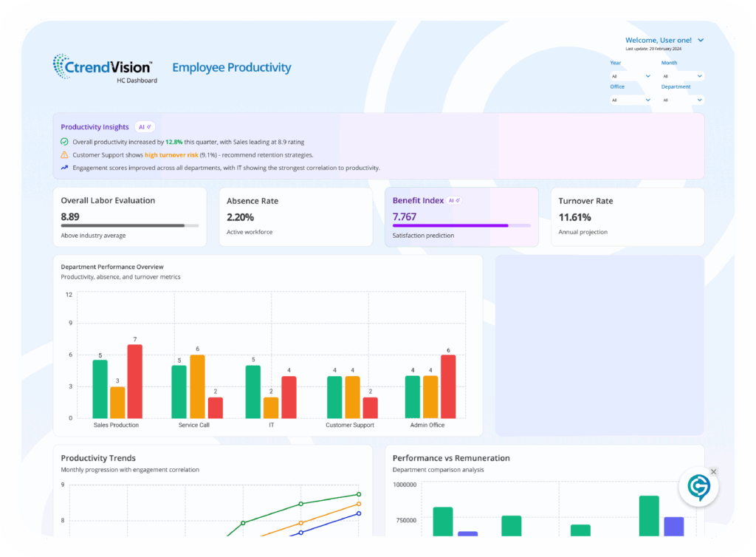The height and width of the screenshot is (557, 756).
Task: Dismiss the chat widget with the X
Action: click(713, 471)
